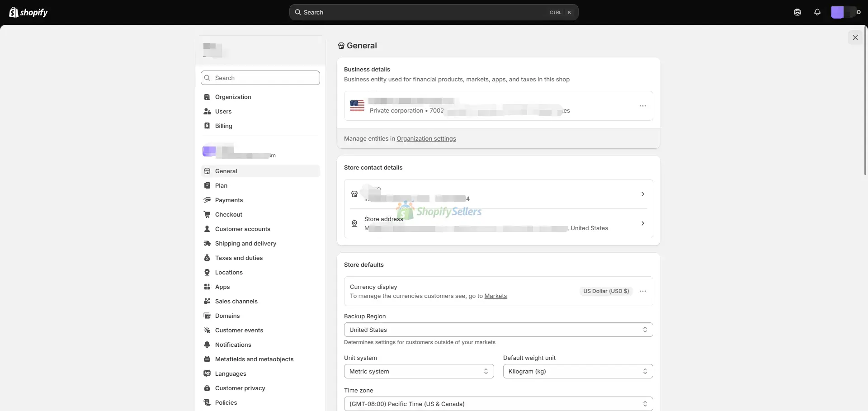Viewport: 868px width, 411px height.
Task: Select the store name entry in sidebar
Action: pos(260,151)
